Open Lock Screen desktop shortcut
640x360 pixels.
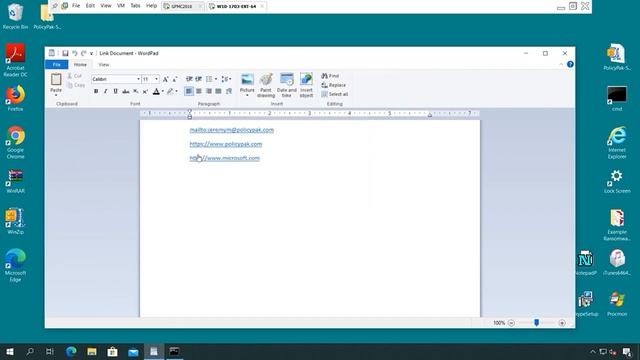tap(617, 182)
